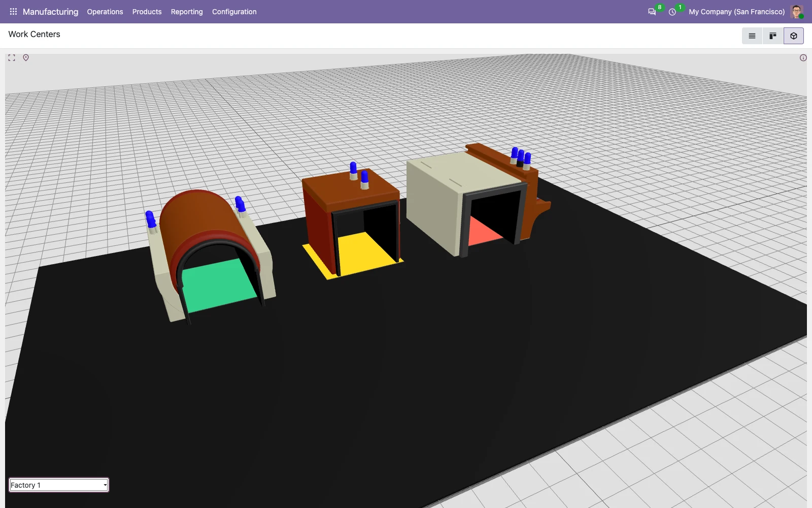Open the Factory 1 dropdown
This screenshot has width=812, height=508.
click(59, 485)
